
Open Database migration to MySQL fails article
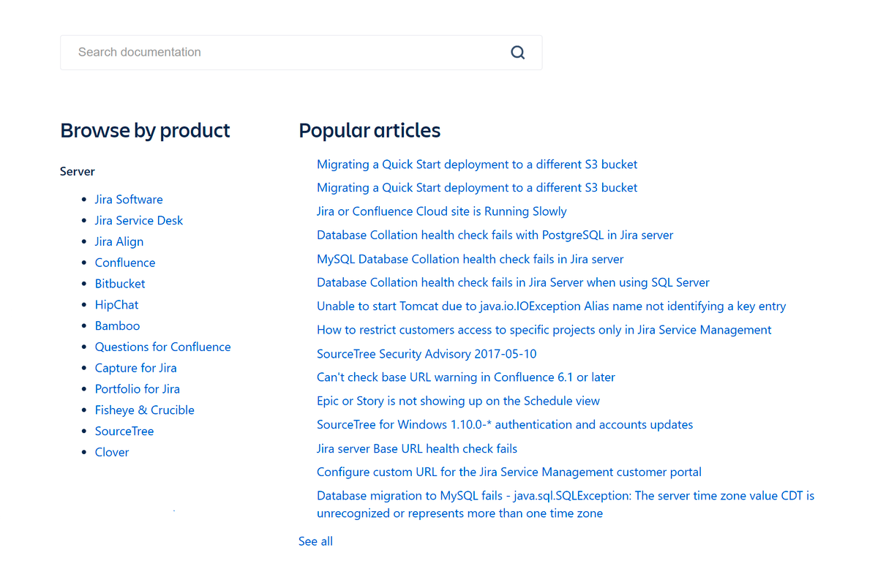(x=566, y=505)
